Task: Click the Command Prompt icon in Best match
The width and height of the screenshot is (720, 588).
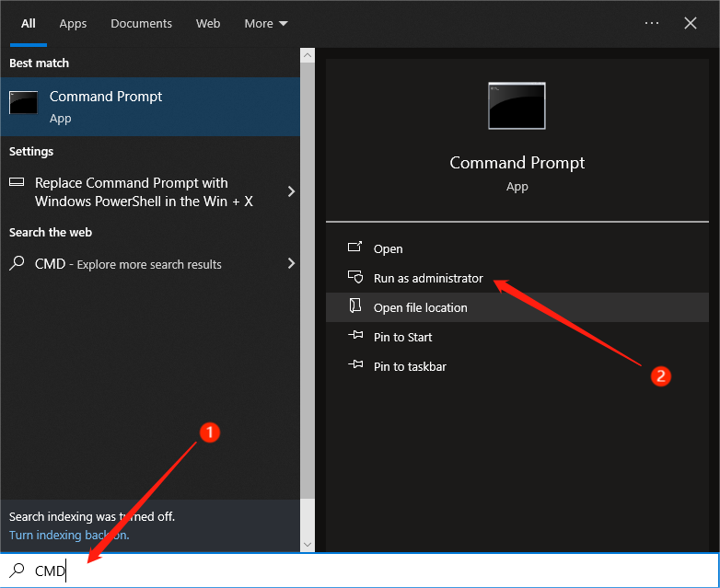Action: (x=23, y=102)
